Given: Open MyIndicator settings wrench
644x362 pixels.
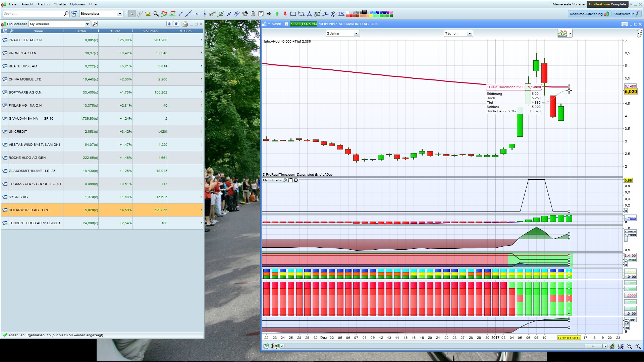Looking at the screenshot, I should click(x=285, y=180).
